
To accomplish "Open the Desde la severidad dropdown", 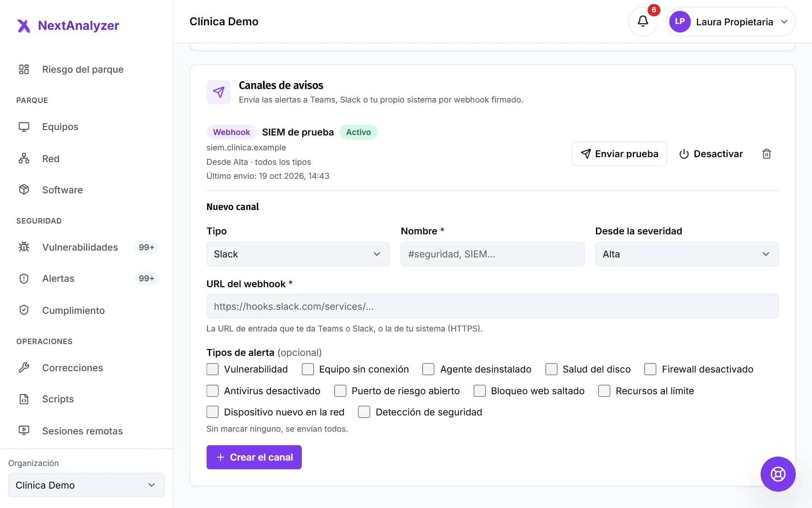I will 687,254.
